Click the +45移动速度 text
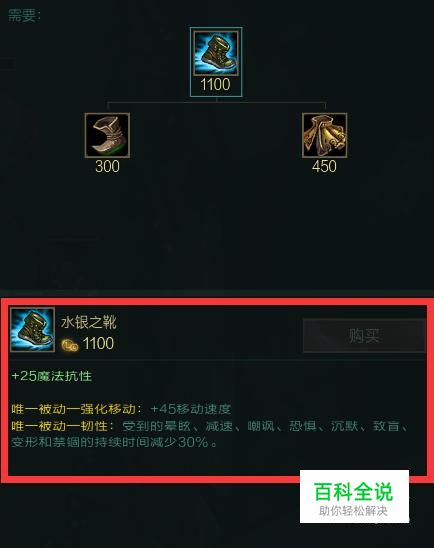Image resolution: width=434 pixels, height=548 pixels. [x=191, y=409]
